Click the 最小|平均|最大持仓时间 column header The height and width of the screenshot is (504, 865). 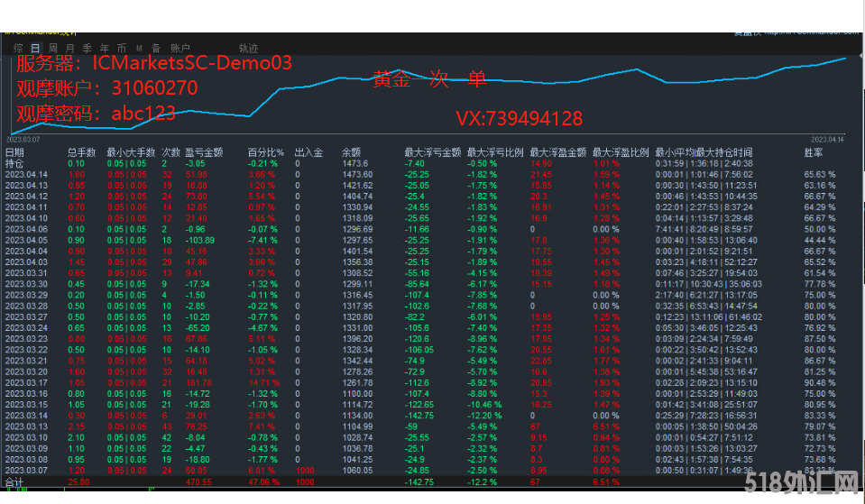pos(704,152)
